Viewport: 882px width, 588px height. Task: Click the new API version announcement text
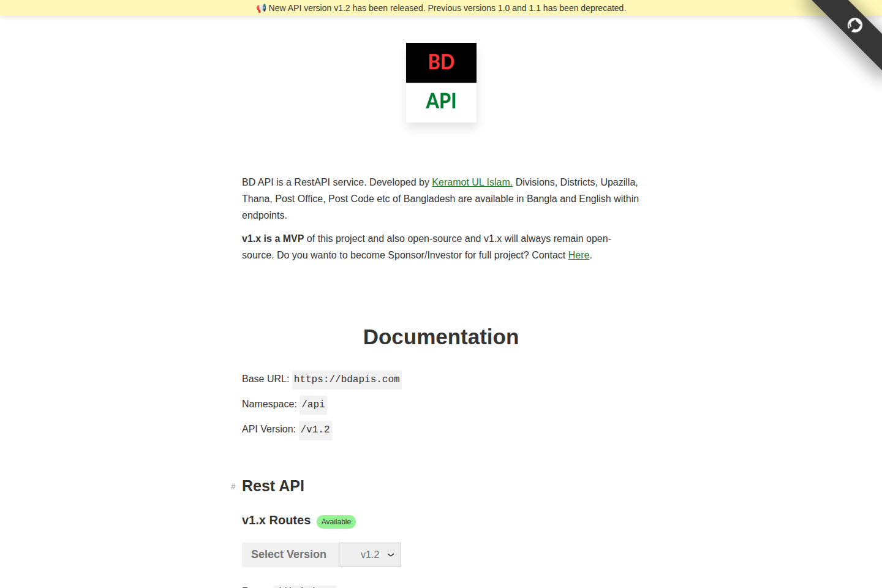[x=447, y=8]
